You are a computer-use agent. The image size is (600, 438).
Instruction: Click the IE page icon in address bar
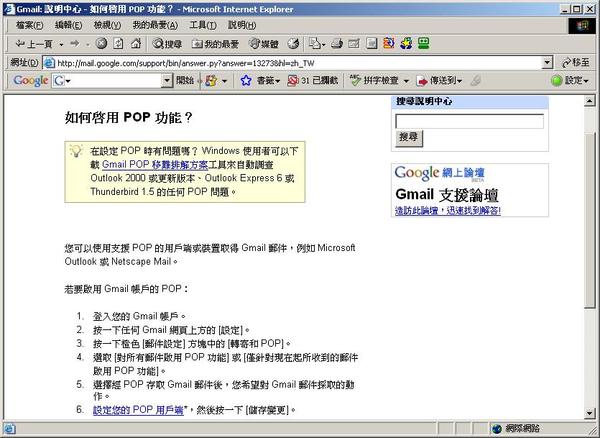coord(49,63)
